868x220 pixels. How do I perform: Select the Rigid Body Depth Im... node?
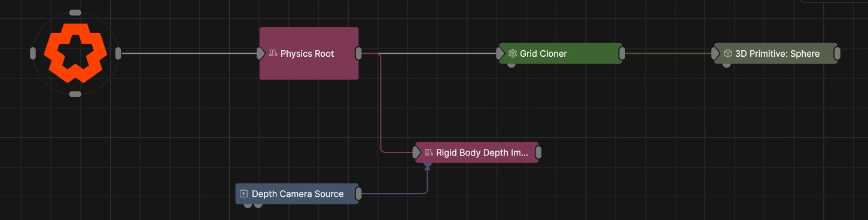point(477,152)
